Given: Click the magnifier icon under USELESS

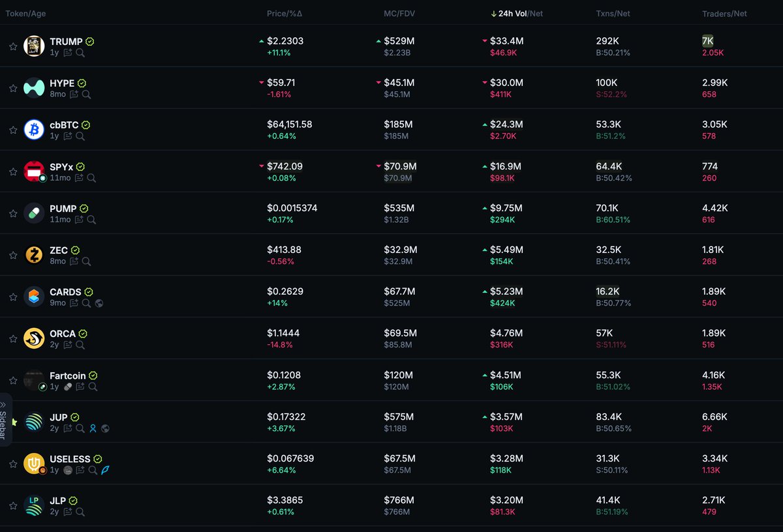Looking at the screenshot, I should 93,470.
